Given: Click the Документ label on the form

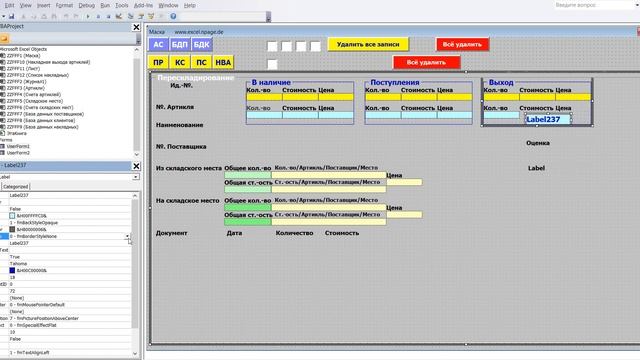Looking at the screenshot, I should (x=171, y=233).
